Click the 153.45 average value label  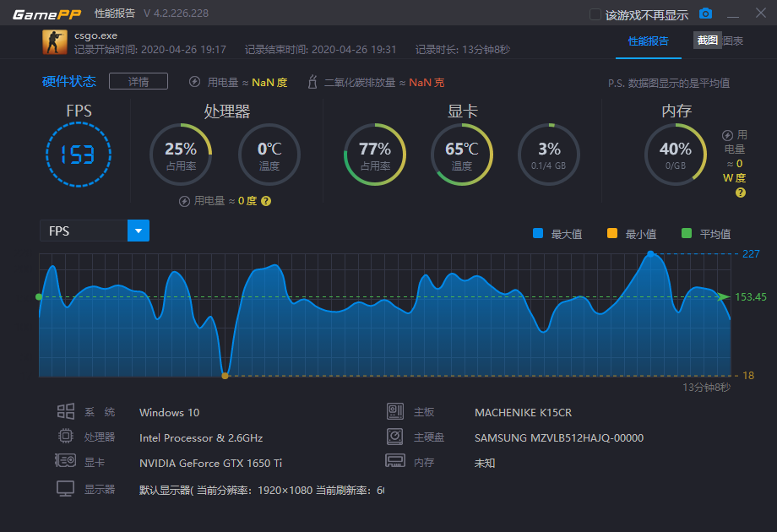751,297
